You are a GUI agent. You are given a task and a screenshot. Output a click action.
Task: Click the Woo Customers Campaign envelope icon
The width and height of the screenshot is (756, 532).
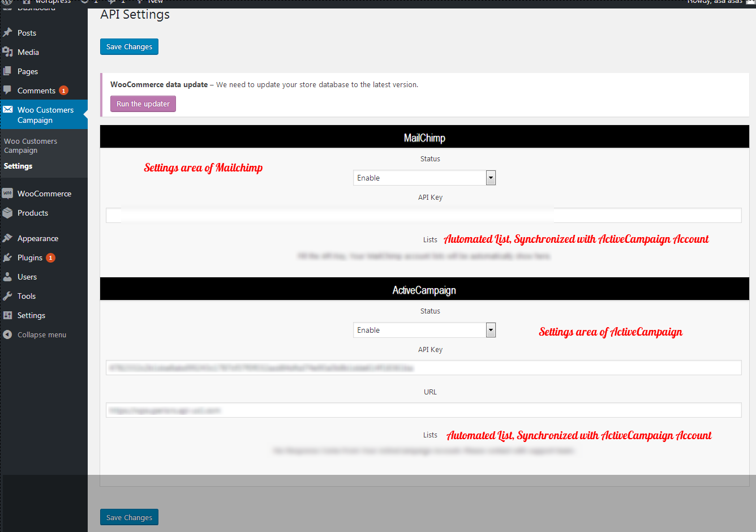[x=7, y=110]
